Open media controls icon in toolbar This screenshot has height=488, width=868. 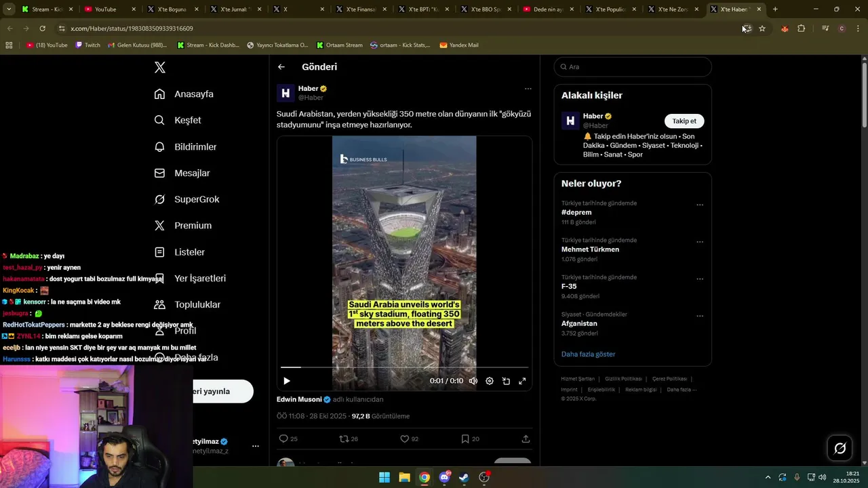pyautogui.click(x=825, y=28)
